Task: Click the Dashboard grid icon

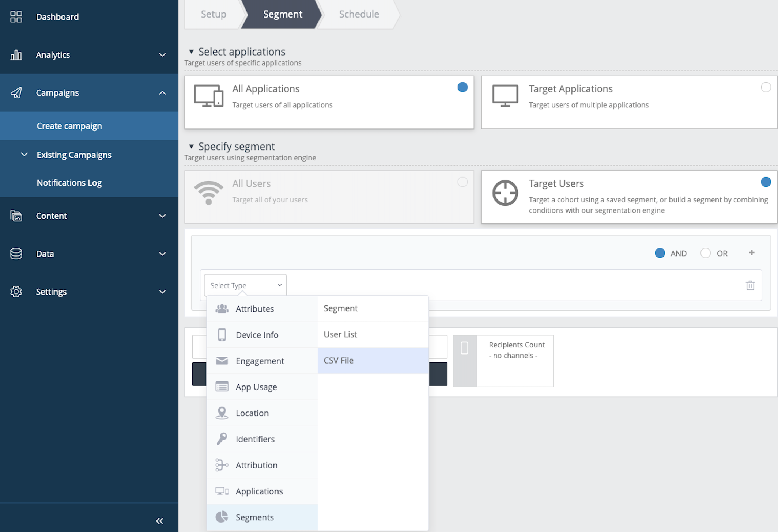Action: [16, 17]
